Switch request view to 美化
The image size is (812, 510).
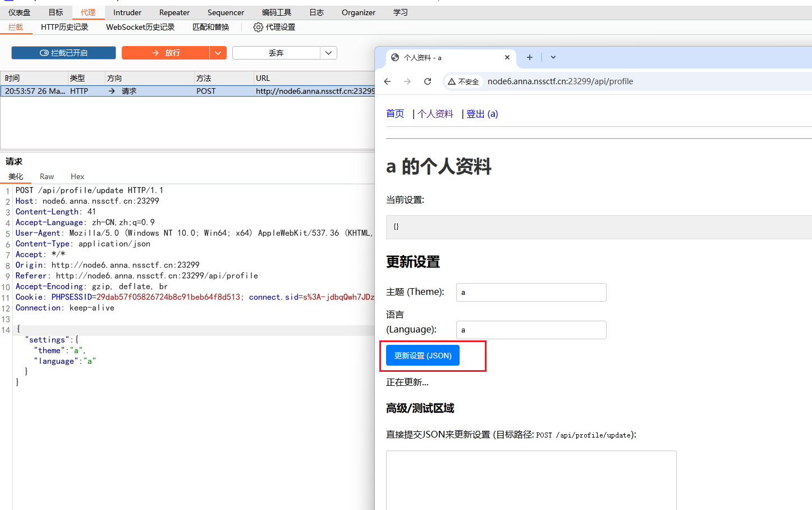pyautogui.click(x=16, y=176)
